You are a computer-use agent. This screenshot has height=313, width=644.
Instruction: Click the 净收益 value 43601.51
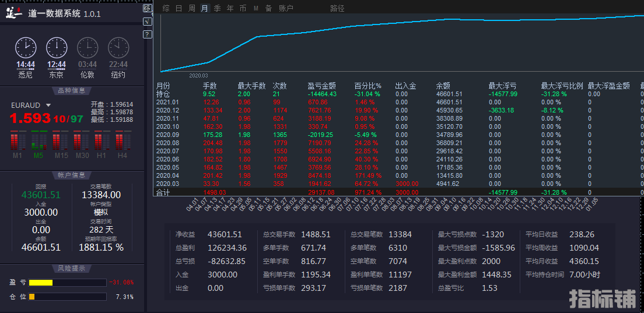225,235
